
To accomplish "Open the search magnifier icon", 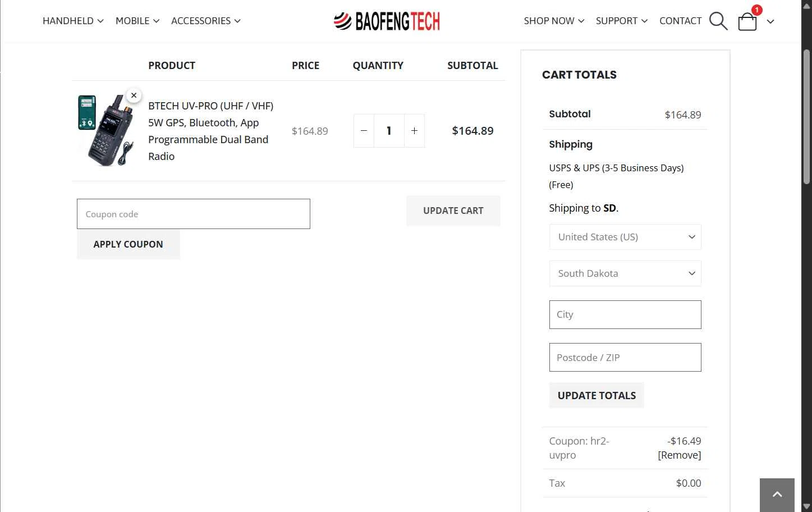I will pos(718,21).
